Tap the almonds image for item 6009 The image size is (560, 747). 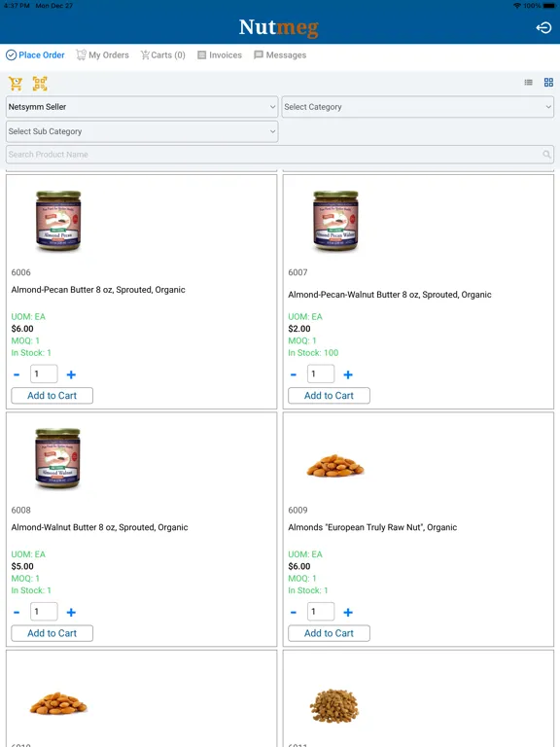(x=335, y=466)
